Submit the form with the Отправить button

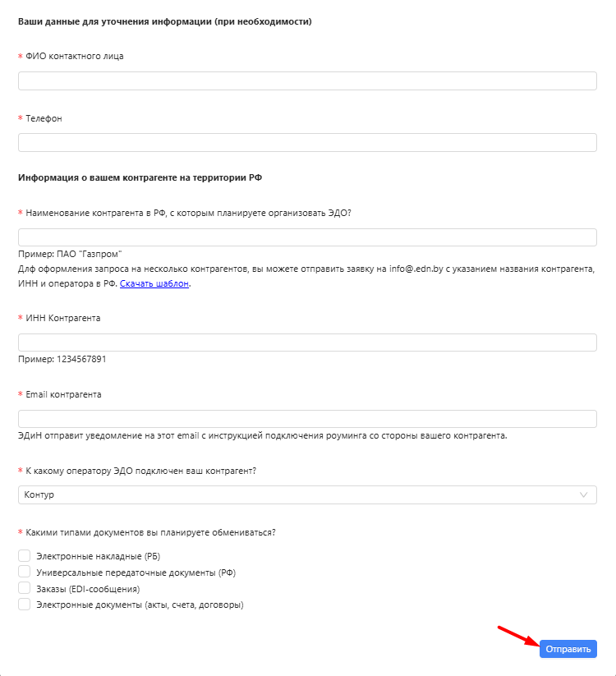[x=568, y=649]
